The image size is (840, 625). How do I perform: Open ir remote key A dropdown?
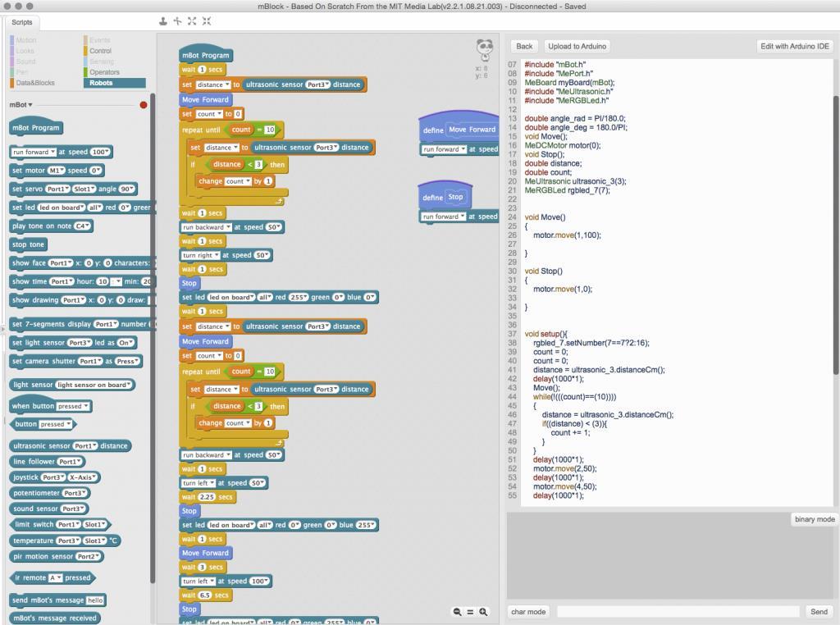pos(55,578)
